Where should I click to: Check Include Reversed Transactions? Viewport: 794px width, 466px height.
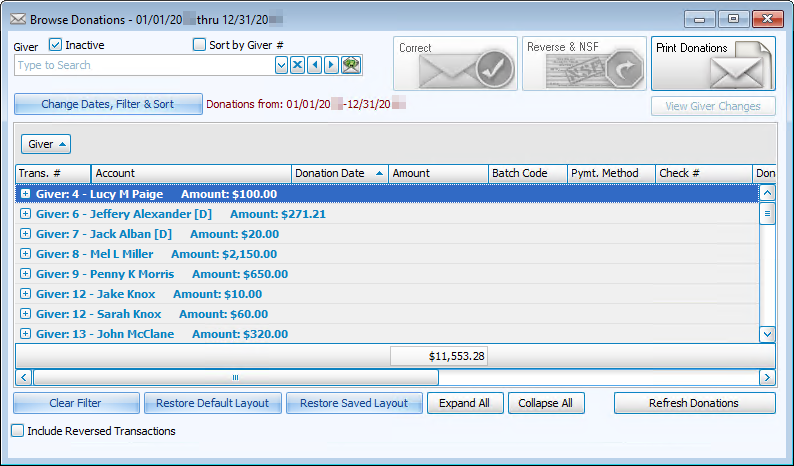pyautogui.click(x=18, y=431)
